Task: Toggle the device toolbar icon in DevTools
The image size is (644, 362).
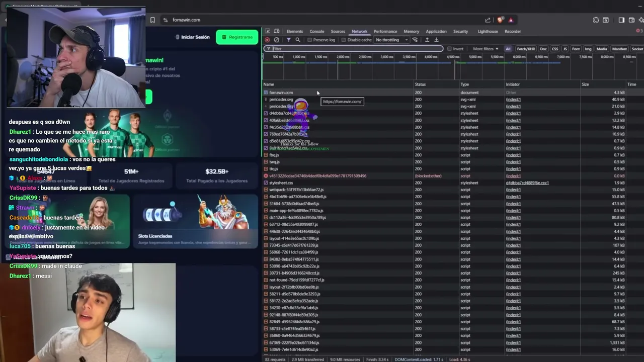Action: point(276,31)
